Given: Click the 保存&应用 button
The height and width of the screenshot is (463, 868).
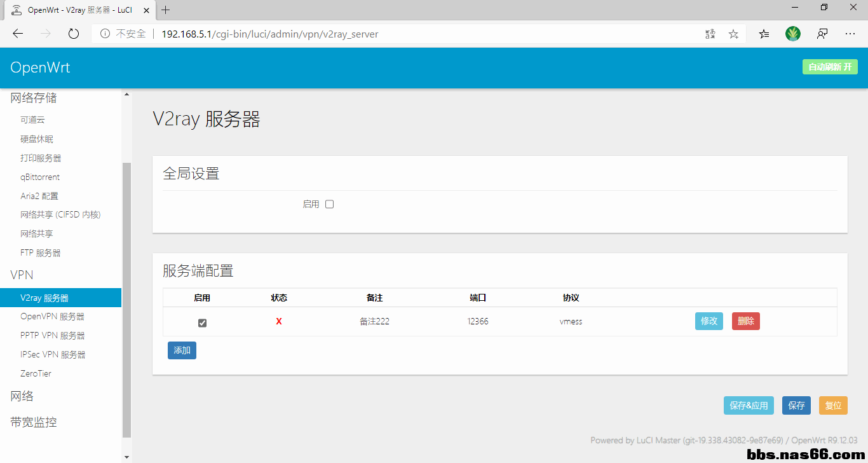Looking at the screenshot, I should pyautogui.click(x=748, y=405).
